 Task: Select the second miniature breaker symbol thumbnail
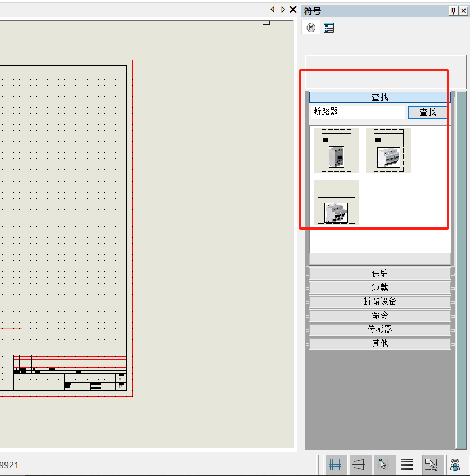pyautogui.click(x=388, y=150)
